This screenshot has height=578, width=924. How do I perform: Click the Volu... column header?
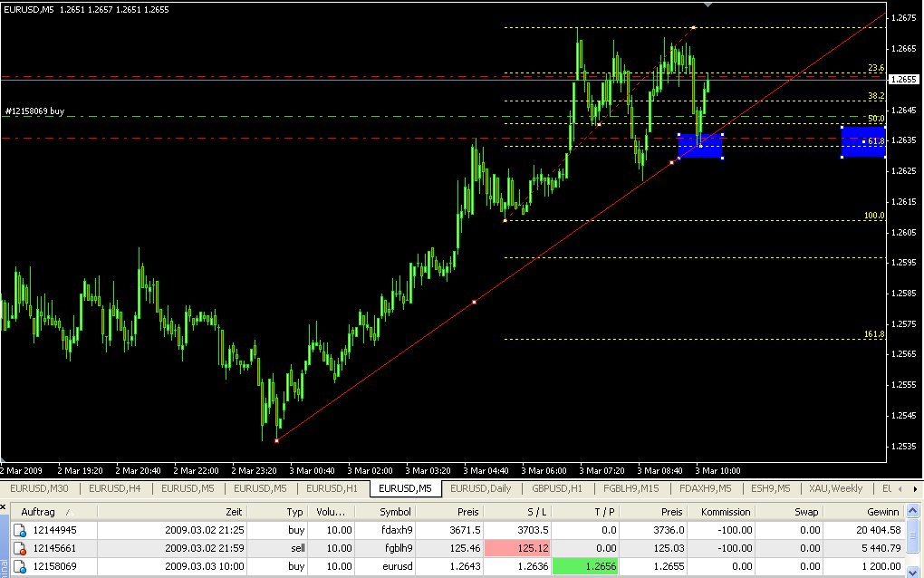[x=332, y=512]
